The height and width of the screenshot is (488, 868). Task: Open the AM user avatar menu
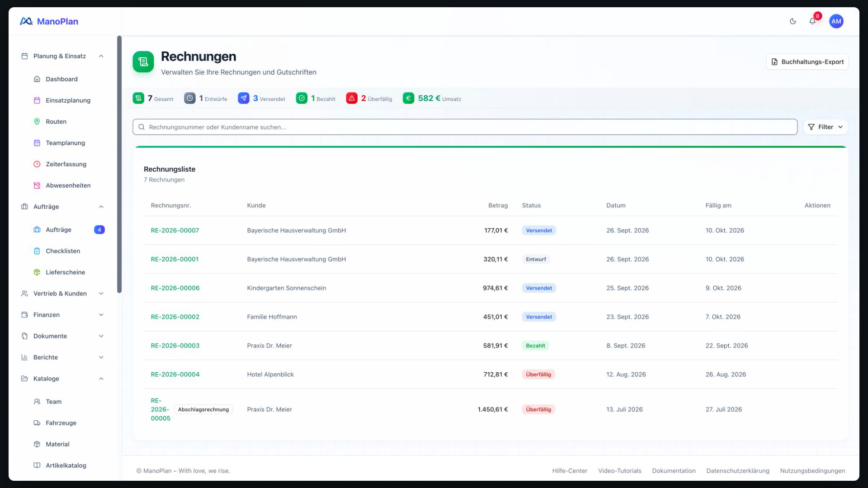(x=836, y=21)
